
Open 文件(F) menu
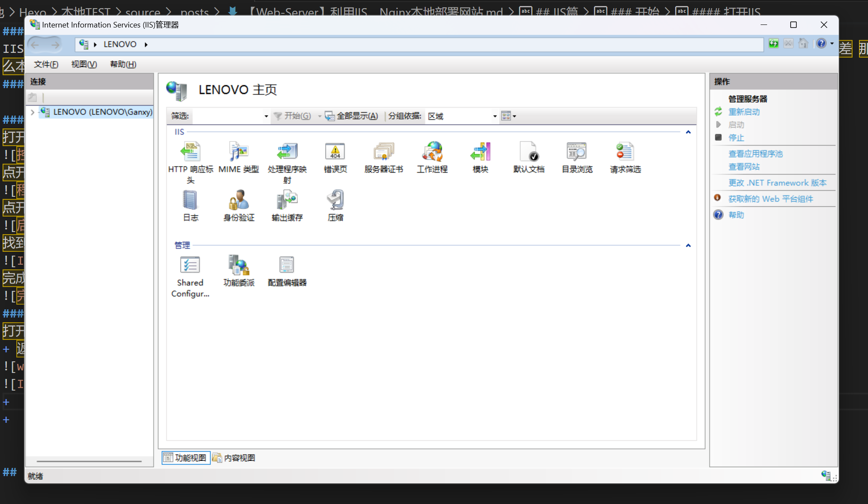46,64
